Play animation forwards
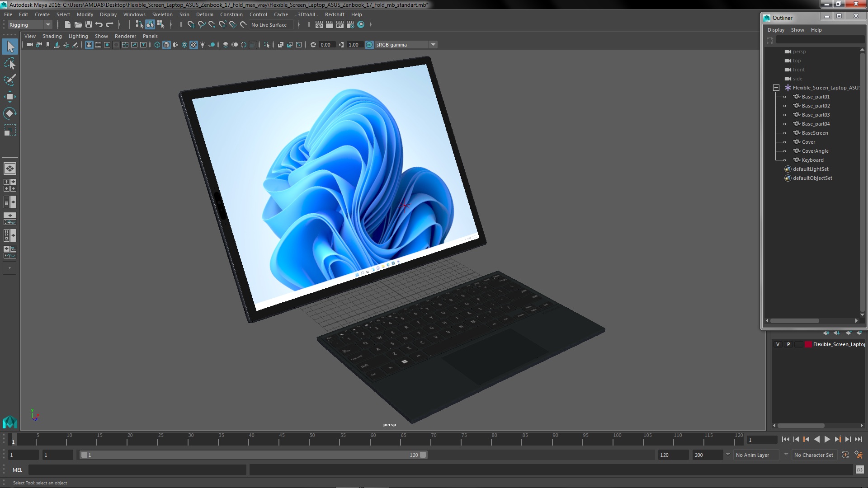This screenshot has height=488, width=868. tap(827, 439)
